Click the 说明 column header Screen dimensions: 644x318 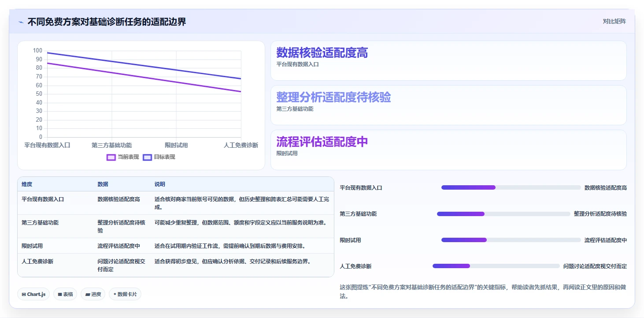pos(160,184)
